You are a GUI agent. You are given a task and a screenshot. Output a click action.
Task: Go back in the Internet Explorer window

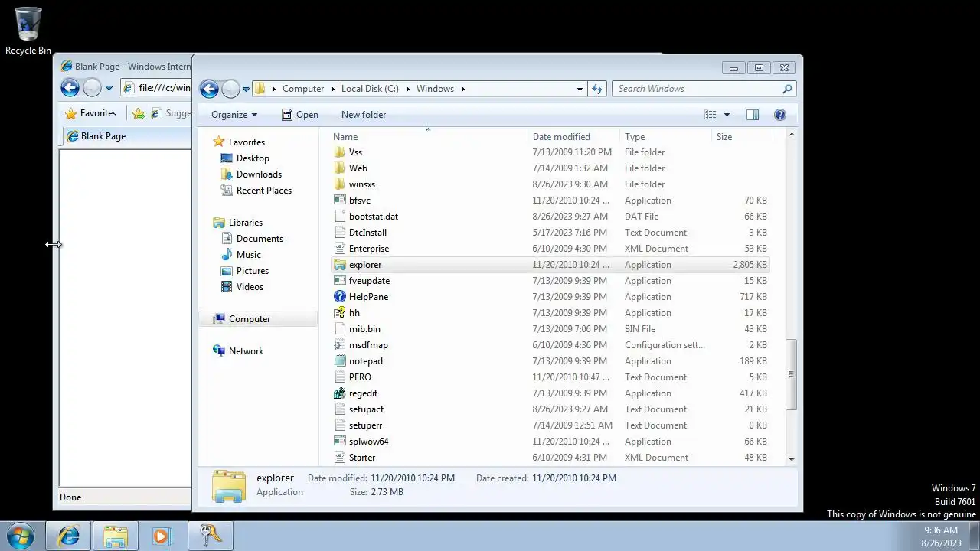click(x=70, y=87)
